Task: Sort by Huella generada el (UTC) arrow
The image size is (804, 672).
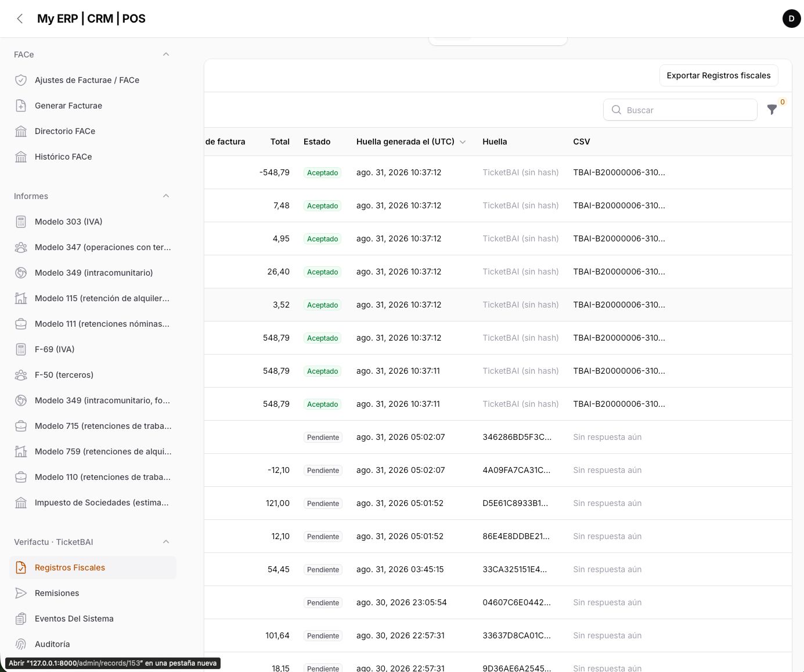Action: 463,142
